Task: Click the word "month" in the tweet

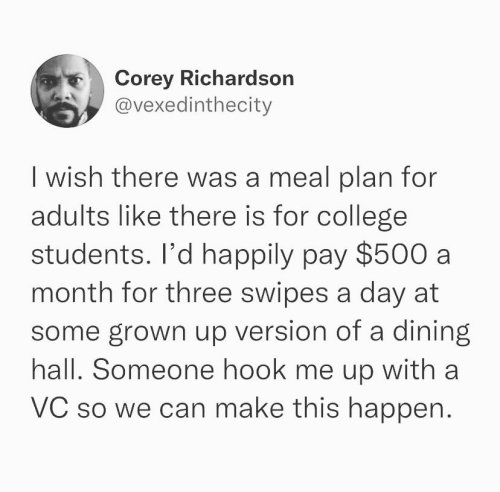Action: pyautogui.click(x=72, y=293)
